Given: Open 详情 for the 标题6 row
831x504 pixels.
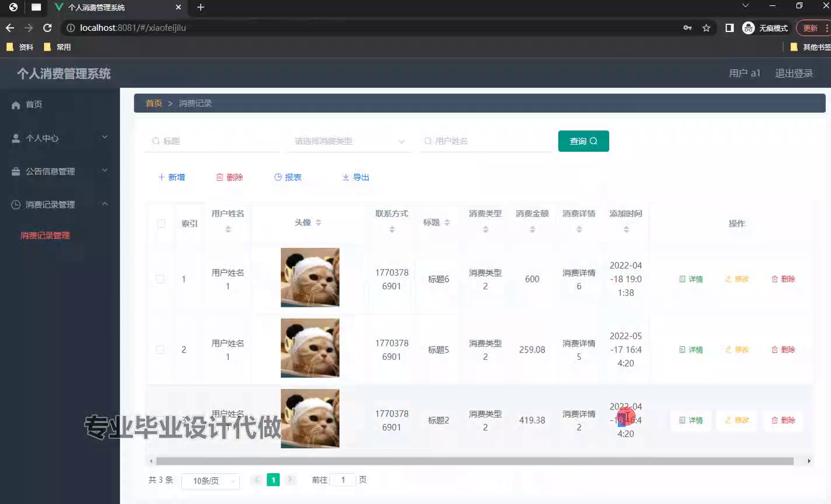Looking at the screenshot, I should [x=691, y=279].
